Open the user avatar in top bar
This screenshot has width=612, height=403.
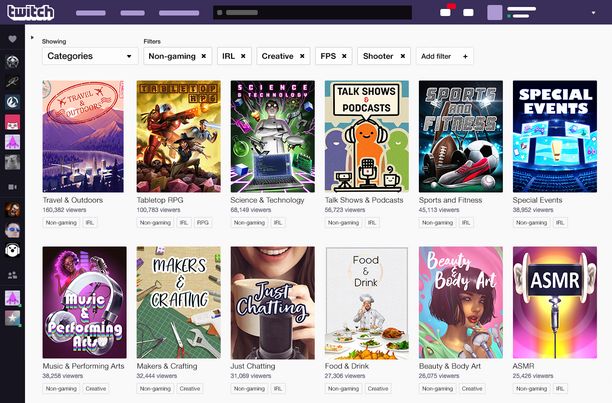495,12
